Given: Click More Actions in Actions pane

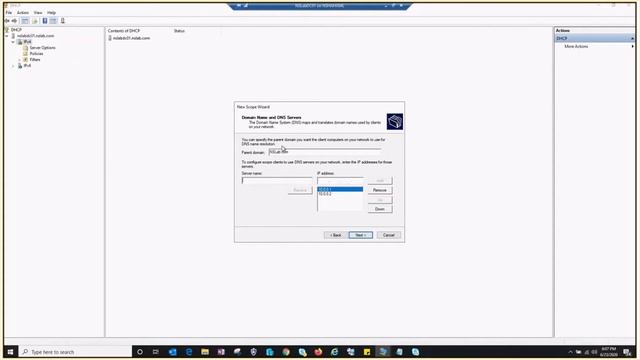Looking at the screenshot, I should tap(576, 47).
